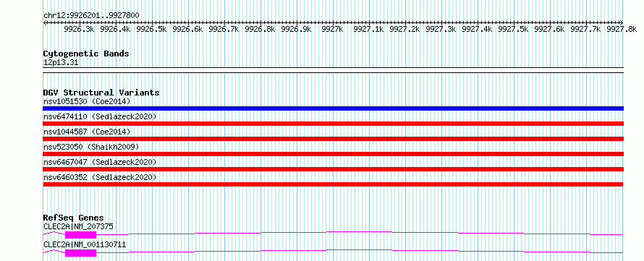Image resolution: width=644 pixels, height=261 pixels.
Task: Click the chr12:9926201..9927800 position label
Action: (91, 16)
